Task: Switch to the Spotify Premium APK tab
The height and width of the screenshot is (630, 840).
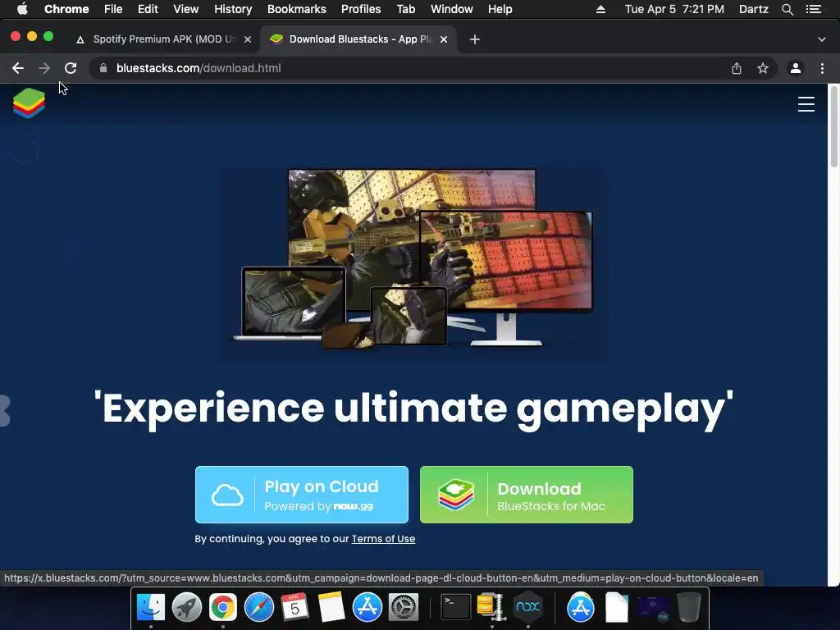Action: (163, 39)
